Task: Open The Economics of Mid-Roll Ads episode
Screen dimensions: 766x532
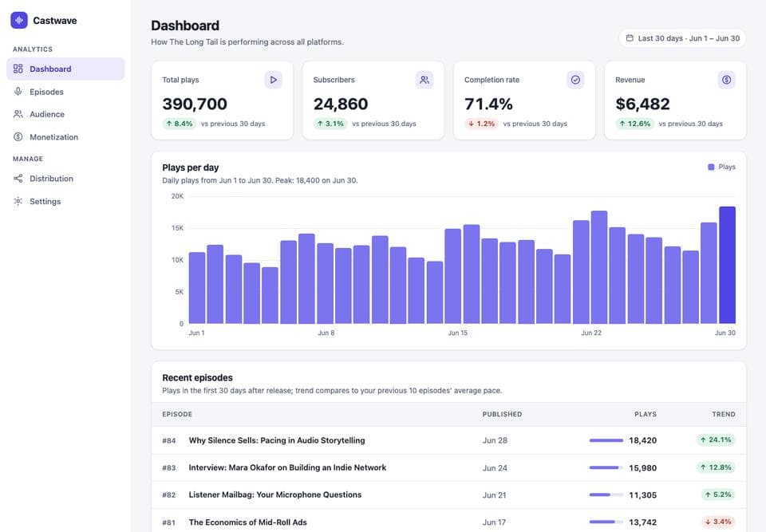Action: pyautogui.click(x=247, y=522)
